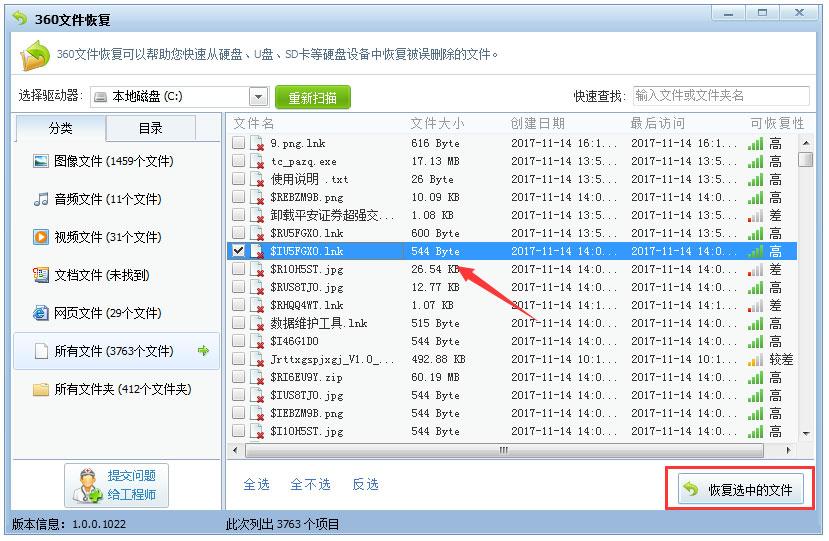Viewport: 829px width, 541px height.
Task: Click the deleted-file icon of 9.png.lnk
Action: [x=257, y=143]
